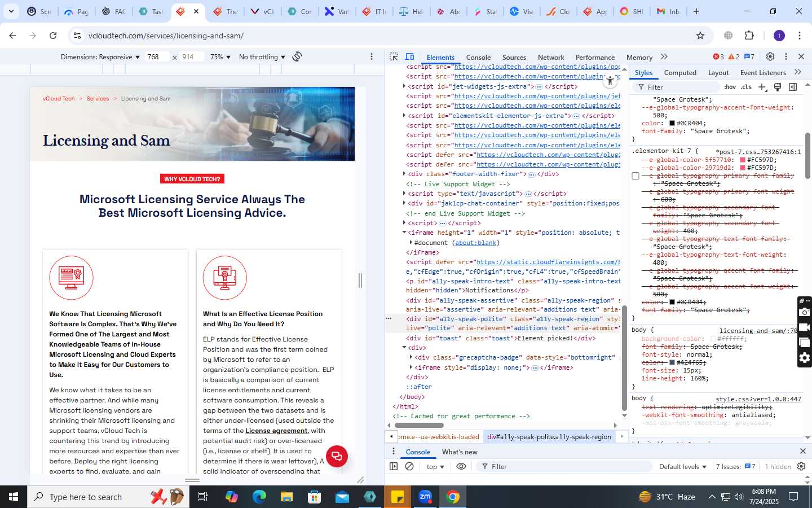Open Dimensions Responsive dropdown
This screenshot has width=812, height=508.
(x=100, y=57)
